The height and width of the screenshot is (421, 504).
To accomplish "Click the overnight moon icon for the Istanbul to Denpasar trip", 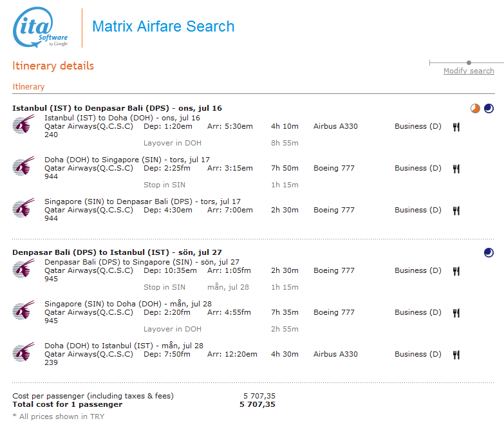I will tap(489, 109).
